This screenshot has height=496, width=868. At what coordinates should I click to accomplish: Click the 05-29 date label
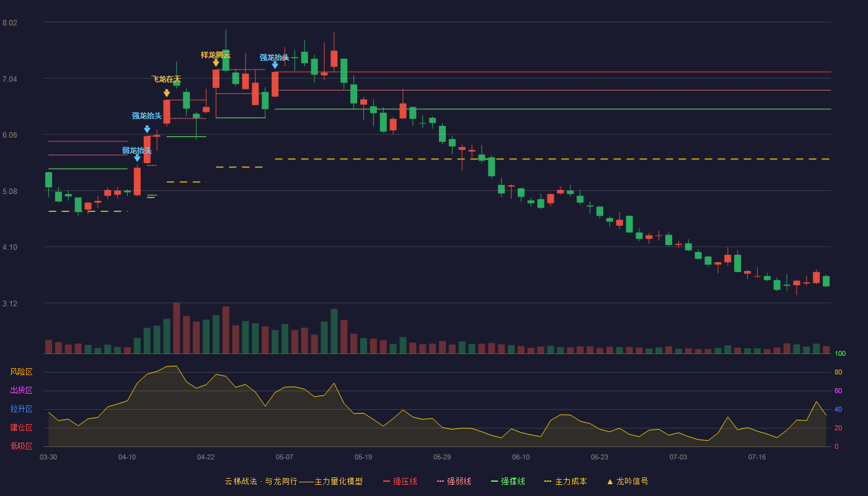click(x=442, y=457)
